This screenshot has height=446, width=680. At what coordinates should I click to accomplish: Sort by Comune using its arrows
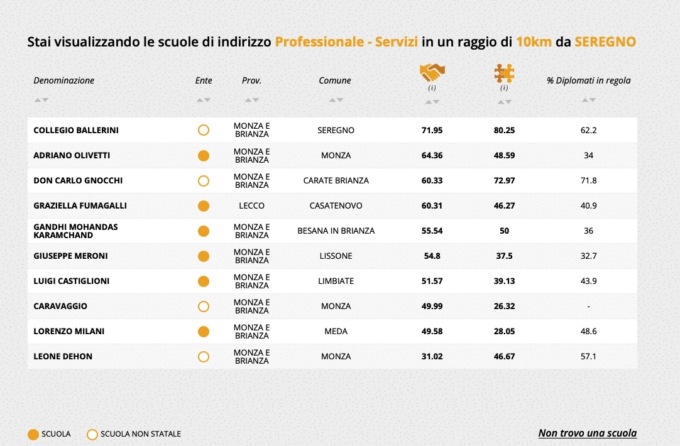(335, 99)
